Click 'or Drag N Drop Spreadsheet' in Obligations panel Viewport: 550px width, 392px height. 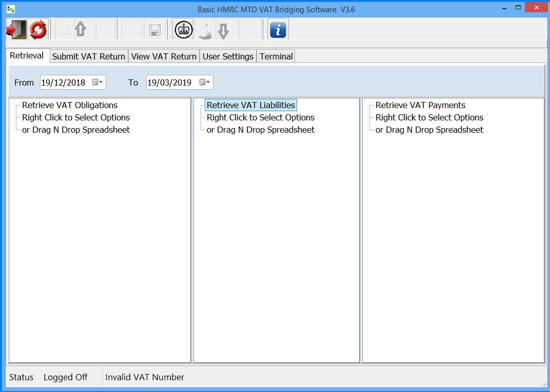[x=76, y=130]
